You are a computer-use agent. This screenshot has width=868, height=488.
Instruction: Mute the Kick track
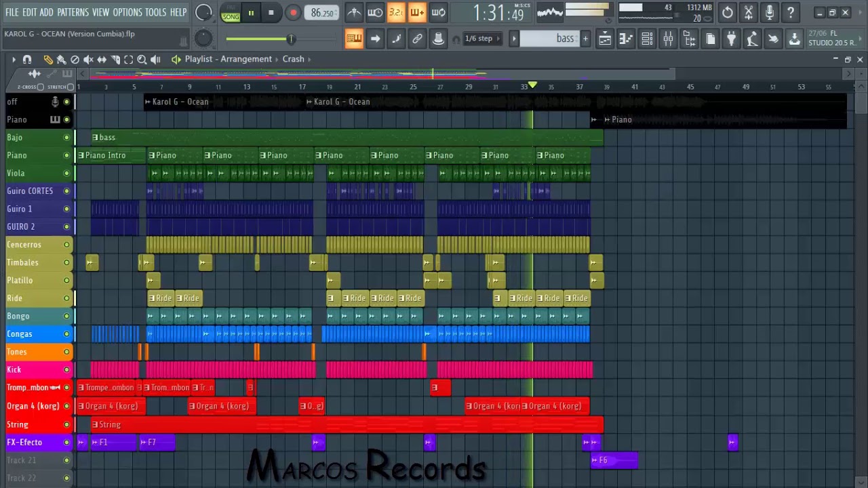coord(66,370)
